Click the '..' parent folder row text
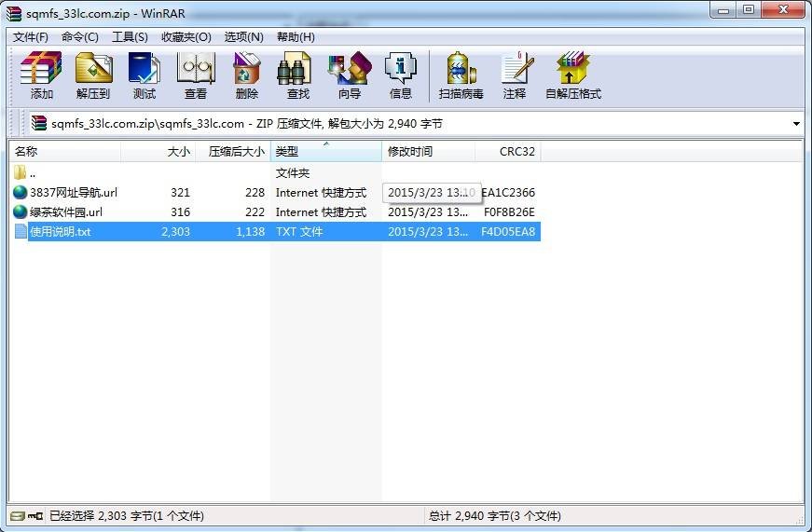This screenshot has height=532, width=812. [x=33, y=174]
